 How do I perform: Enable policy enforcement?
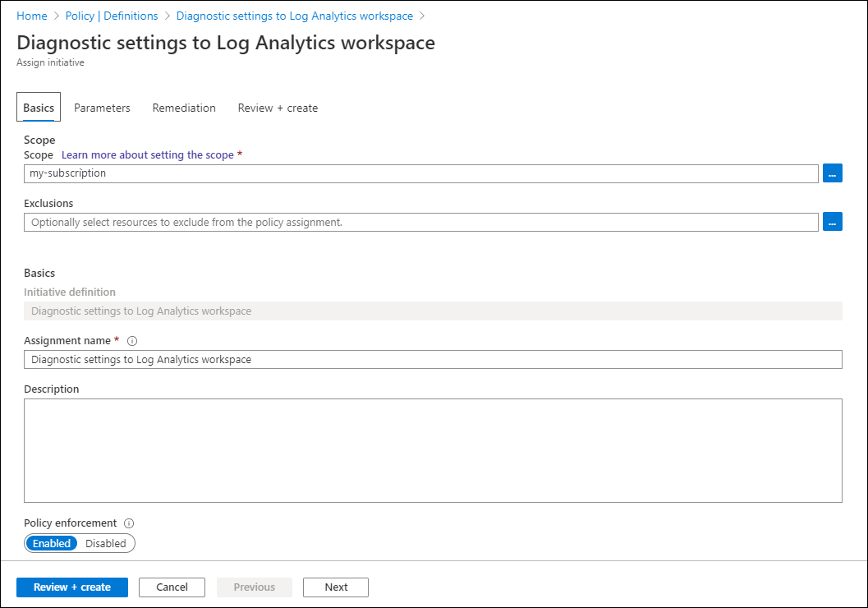[51, 543]
